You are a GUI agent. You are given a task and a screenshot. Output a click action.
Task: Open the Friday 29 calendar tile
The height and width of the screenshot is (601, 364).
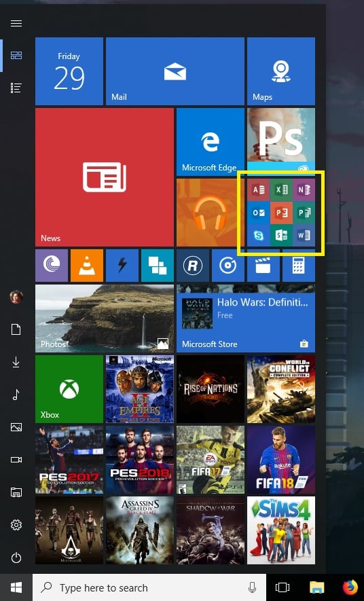(x=69, y=71)
